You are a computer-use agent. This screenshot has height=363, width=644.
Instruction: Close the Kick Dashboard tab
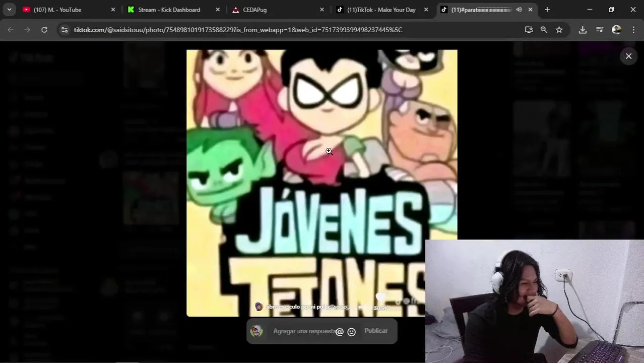click(x=218, y=10)
